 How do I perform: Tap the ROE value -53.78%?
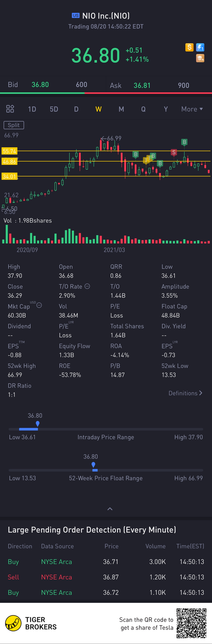[70, 375]
